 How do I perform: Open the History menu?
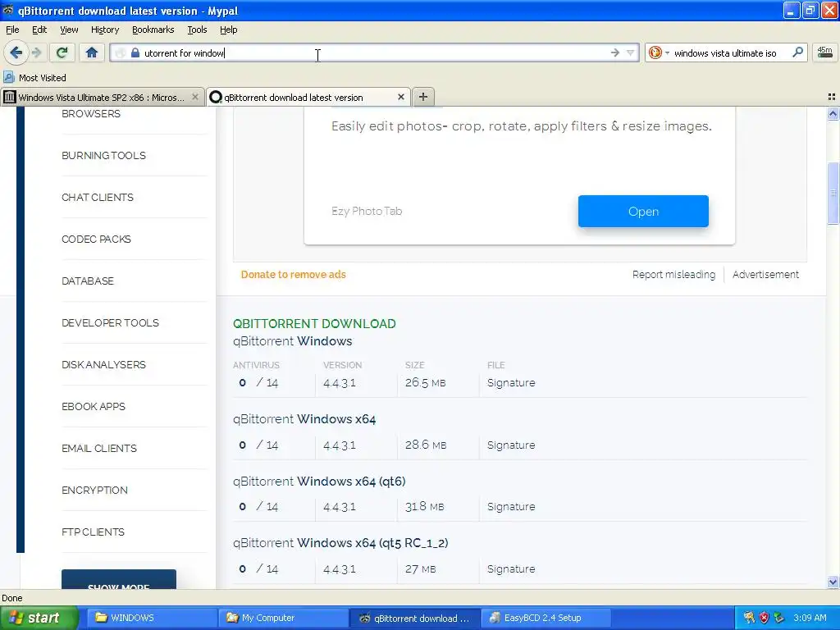click(105, 30)
